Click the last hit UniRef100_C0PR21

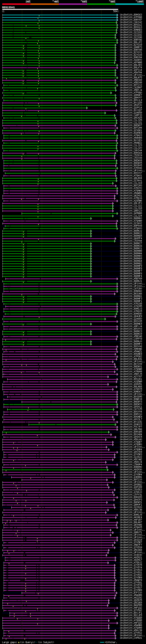pyautogui.click(x=131, y=638)
